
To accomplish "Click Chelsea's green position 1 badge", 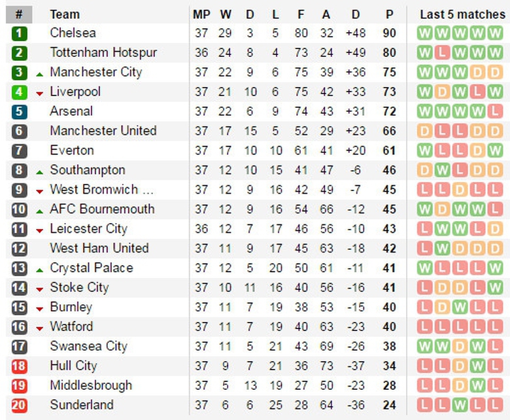I will pos(19,33).
